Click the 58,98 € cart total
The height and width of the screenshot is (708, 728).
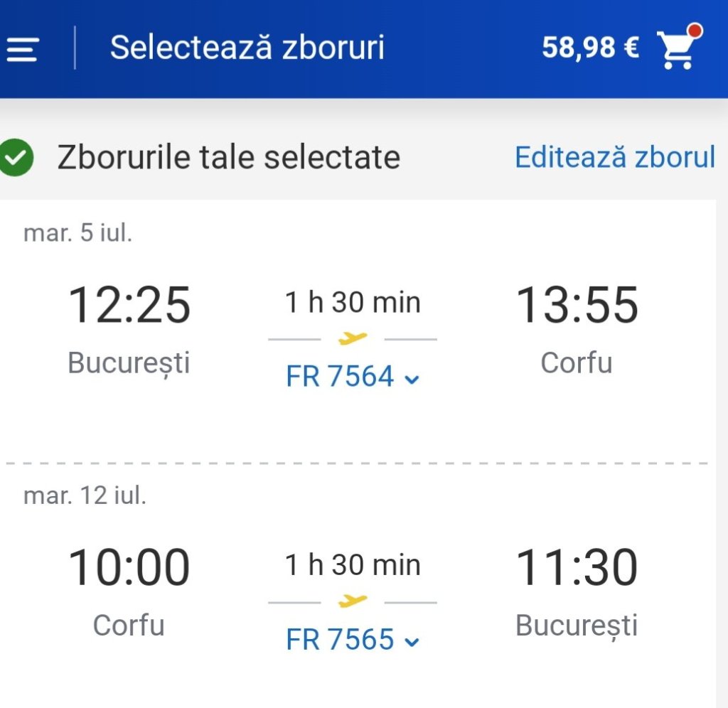click(x=590, y=48)
